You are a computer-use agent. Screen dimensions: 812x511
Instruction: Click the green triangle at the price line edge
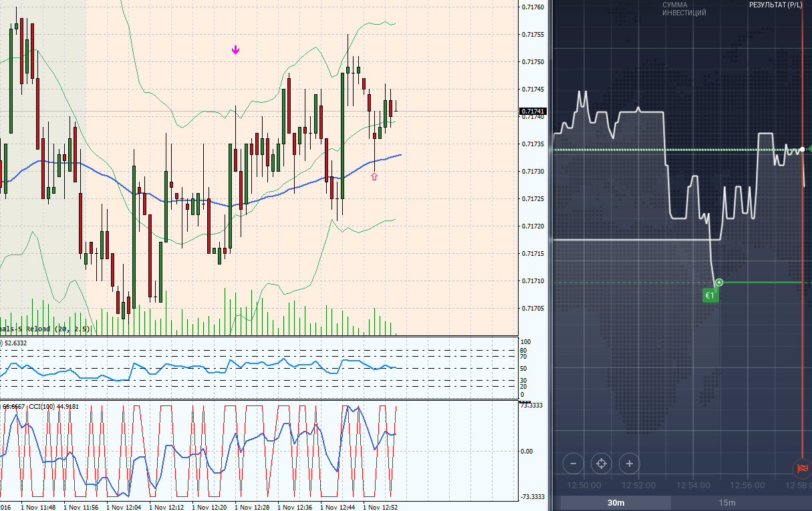[x=809, y=148]
